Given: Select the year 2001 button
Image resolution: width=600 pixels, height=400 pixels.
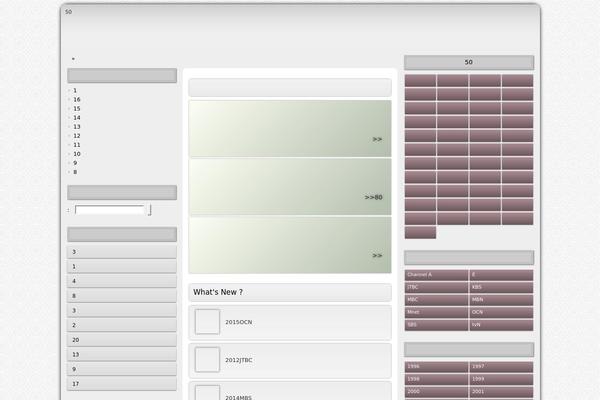Looking at the screenshot, I should point(501,392).
